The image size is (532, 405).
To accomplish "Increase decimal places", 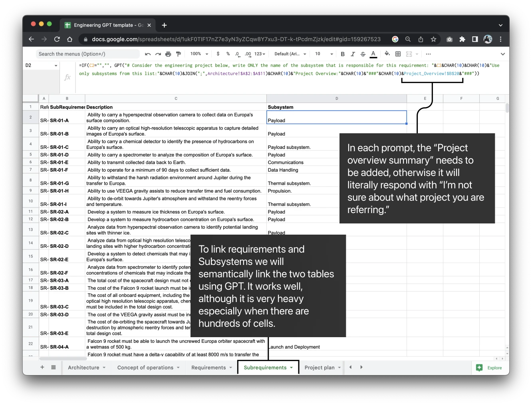I will pos(248,54).
